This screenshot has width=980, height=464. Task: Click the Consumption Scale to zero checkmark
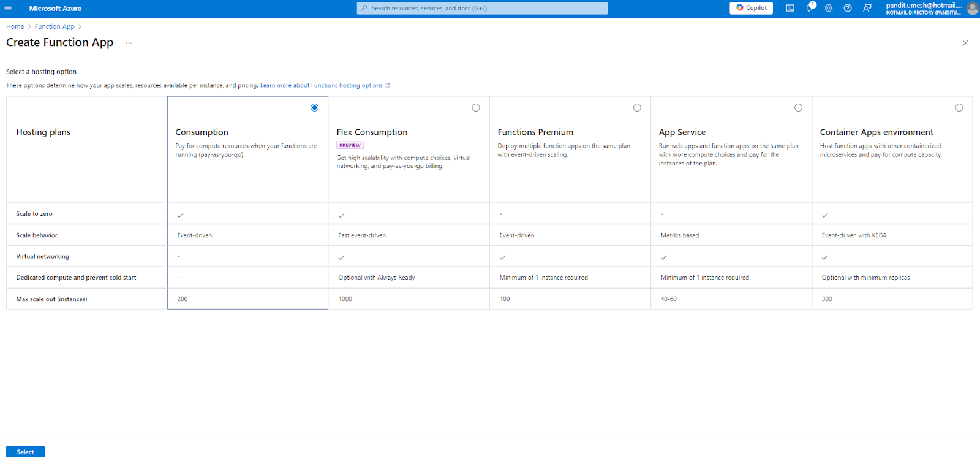[180, 216]
